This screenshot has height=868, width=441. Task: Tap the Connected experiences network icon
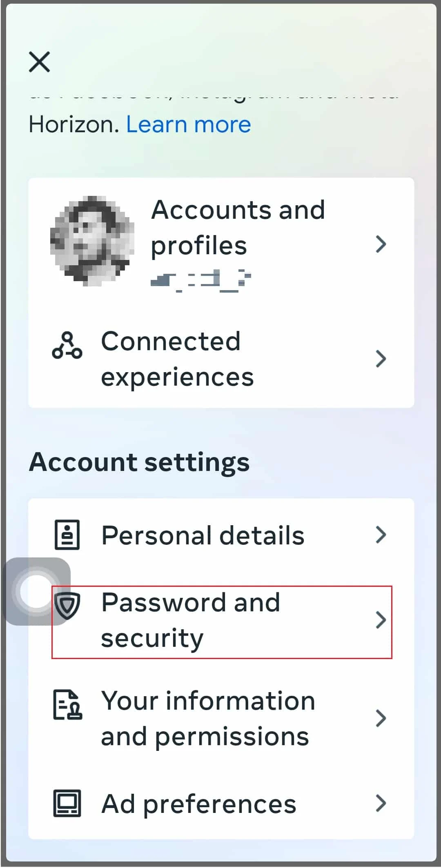pyautogui.click(x=67, y=345)
